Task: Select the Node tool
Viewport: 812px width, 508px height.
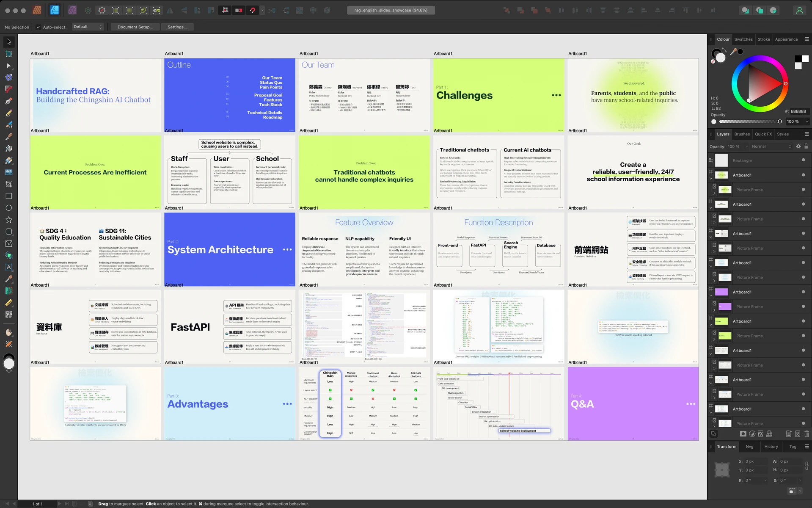Action: [8, 66]
